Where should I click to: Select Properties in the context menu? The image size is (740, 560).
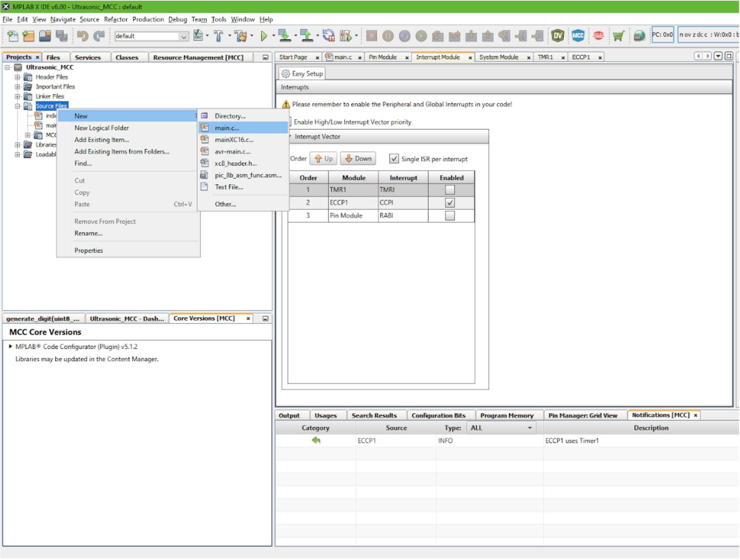(89, 250)
